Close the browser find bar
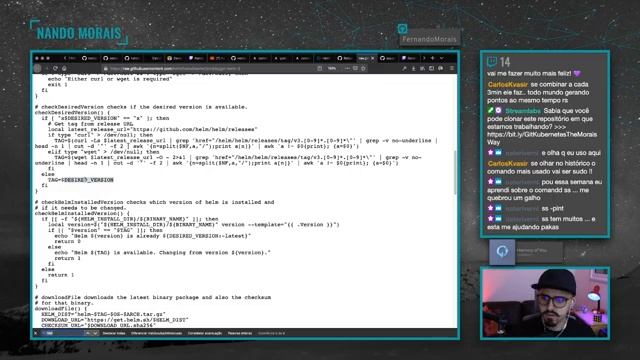This screenshot has height=360, width=640. click(x=36, y=333)
